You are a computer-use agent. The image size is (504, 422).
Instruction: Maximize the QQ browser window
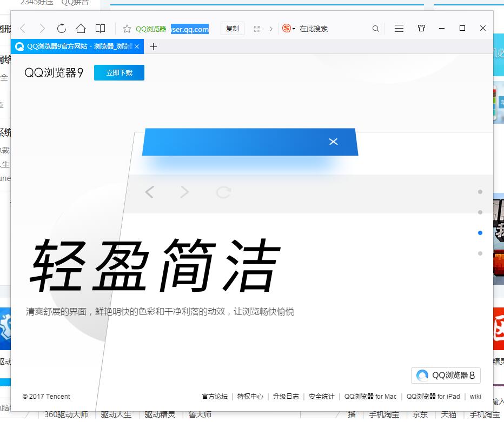tap(462, 28)
